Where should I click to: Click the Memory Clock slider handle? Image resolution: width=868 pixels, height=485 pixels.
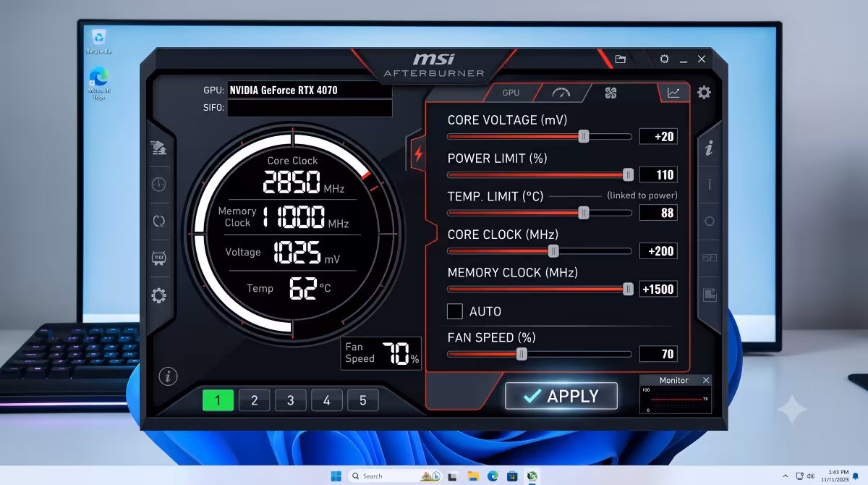click(x=629, y=289)
